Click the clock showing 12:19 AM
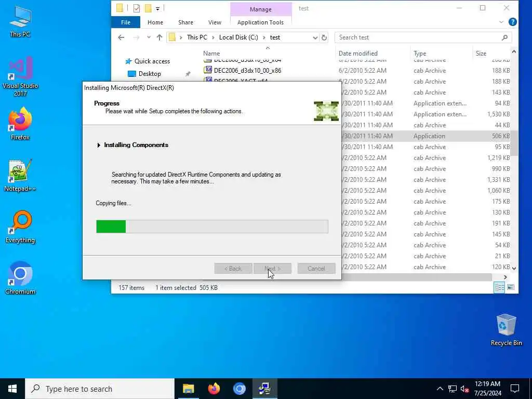 point(487,389)
